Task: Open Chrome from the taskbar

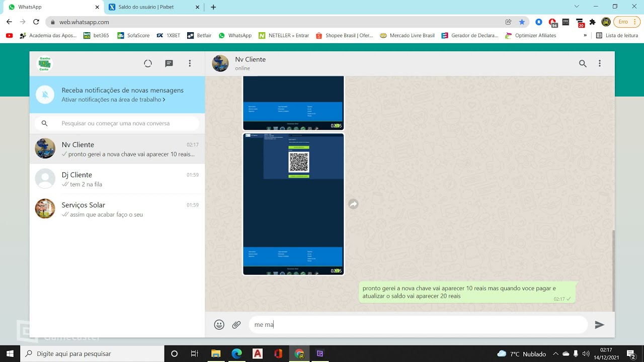Action: [x=299, y=354]
